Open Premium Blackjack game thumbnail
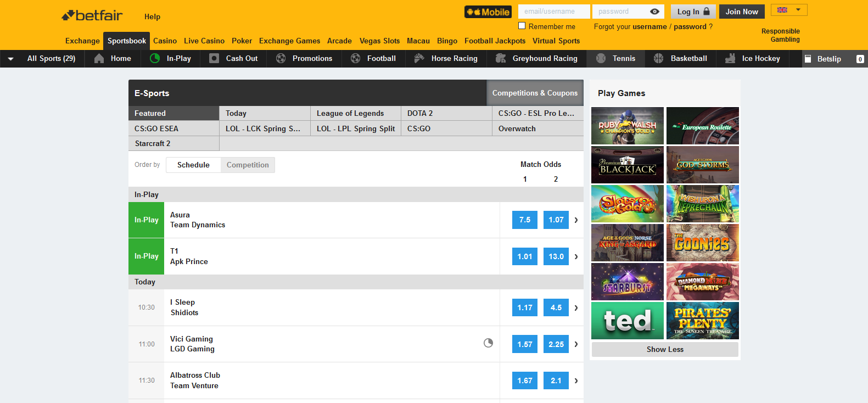The width and height of the screenshot is (868, 403). click(628, 165)
